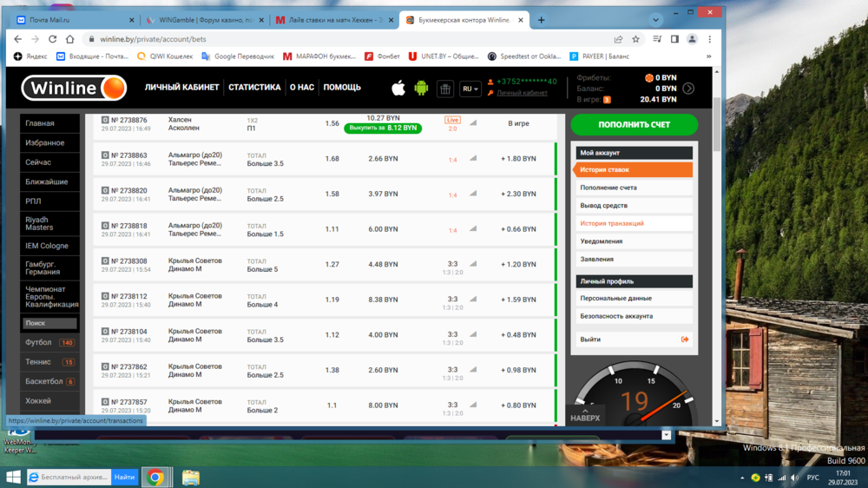Image resolution: width=868 pixels, height=488 pixels.
Task: Bookmark this page with the star icon
Action: (636, 39)
